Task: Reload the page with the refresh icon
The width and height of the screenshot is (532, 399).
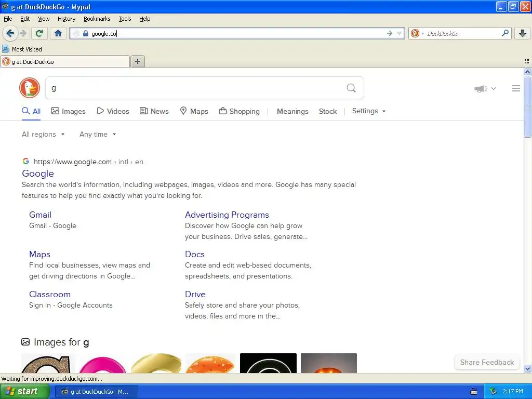Action: [x=39, y=33]
